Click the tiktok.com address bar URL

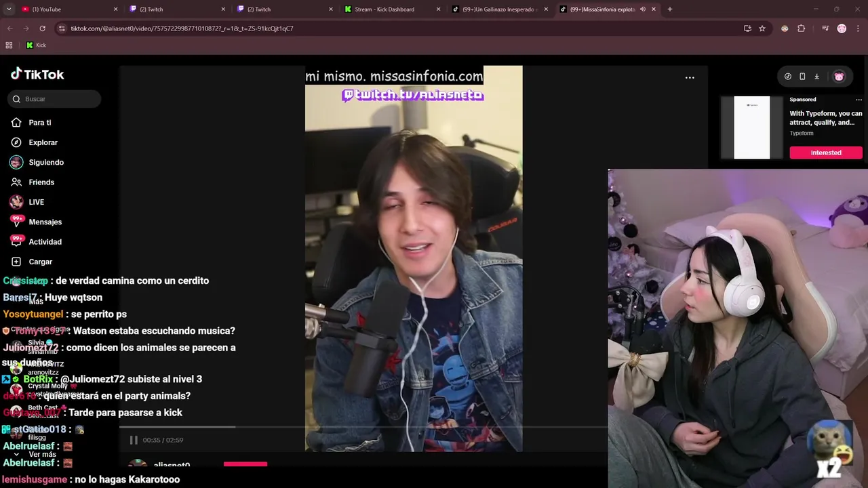(x=182, y=28)
